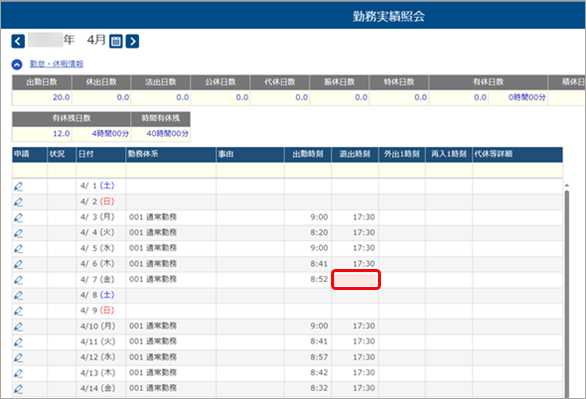The height and width of the screenshot is (399, 586).
Task: Click the 再入1時刻 column header
Action: pyautogui.click(x=449, y=154)
